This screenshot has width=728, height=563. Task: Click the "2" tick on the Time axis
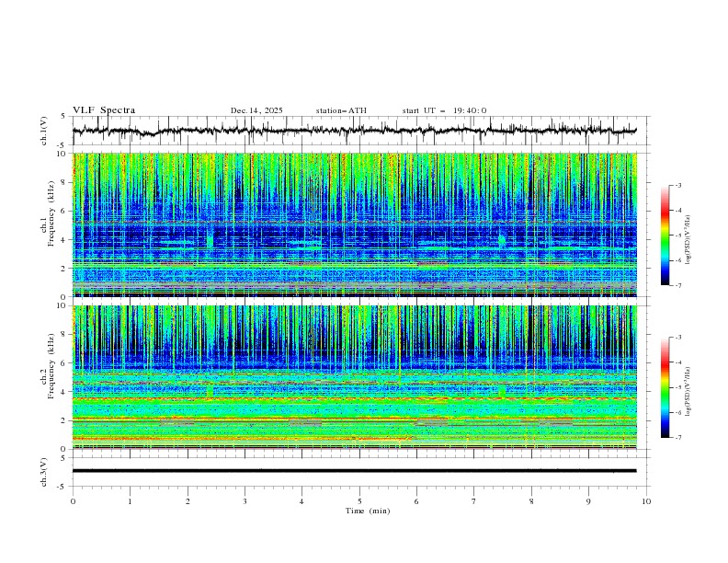click(x=188, y=501)
